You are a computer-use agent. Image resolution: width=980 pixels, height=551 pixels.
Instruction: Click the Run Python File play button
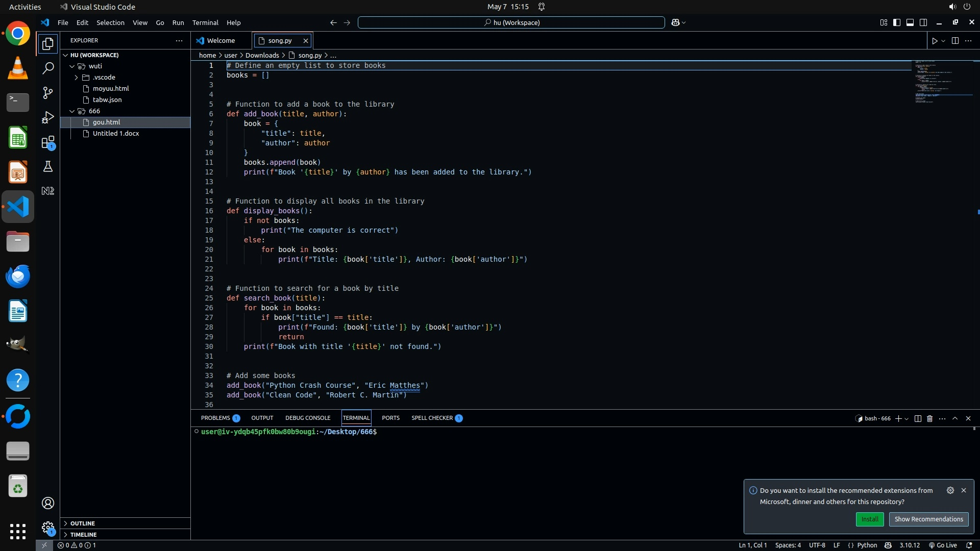pos(935,41)
